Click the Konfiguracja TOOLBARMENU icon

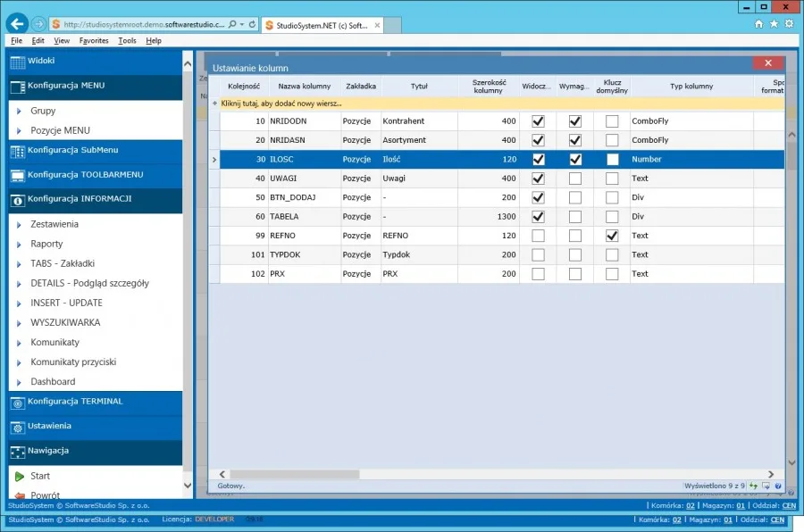coord(18,176)
